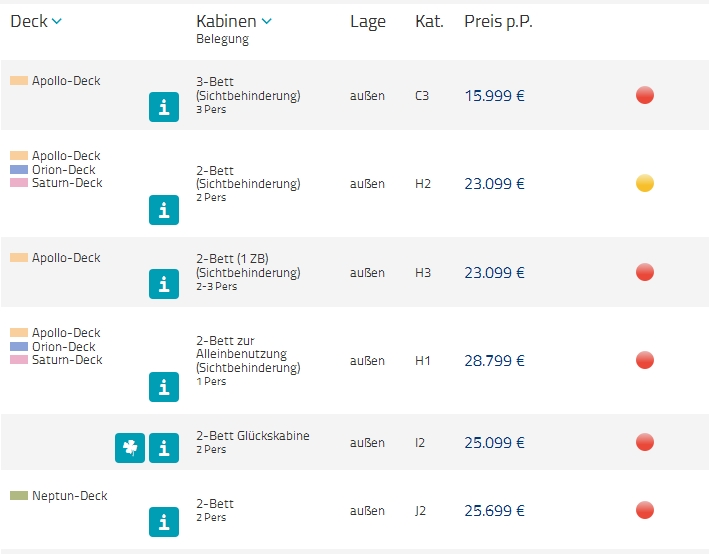709x554 pixels.
Task: Click the red status dot for J2
Action: tap(645, 510)
